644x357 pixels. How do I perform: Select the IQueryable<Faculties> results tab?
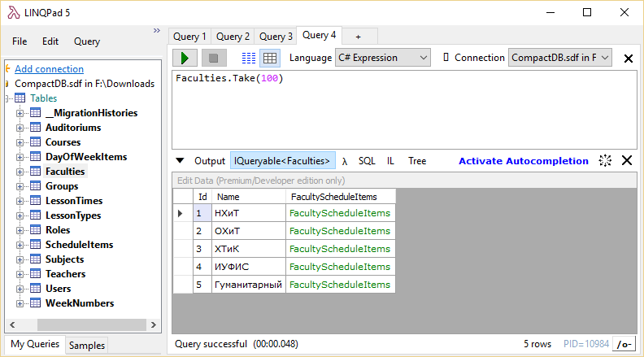coord(282,161)
